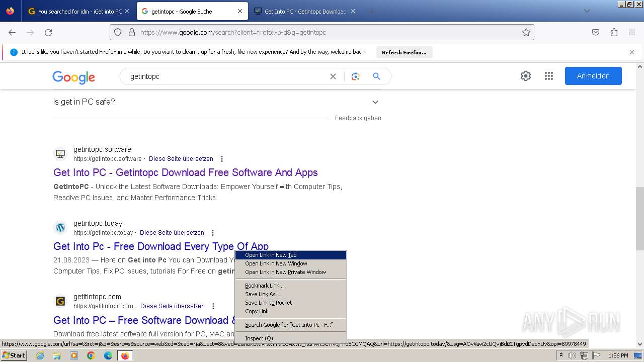Image resolution: width=644 pixels, height=362 pixels.
Task: Choose 'Open Link in New Private Window'
Action: [291, 272]
